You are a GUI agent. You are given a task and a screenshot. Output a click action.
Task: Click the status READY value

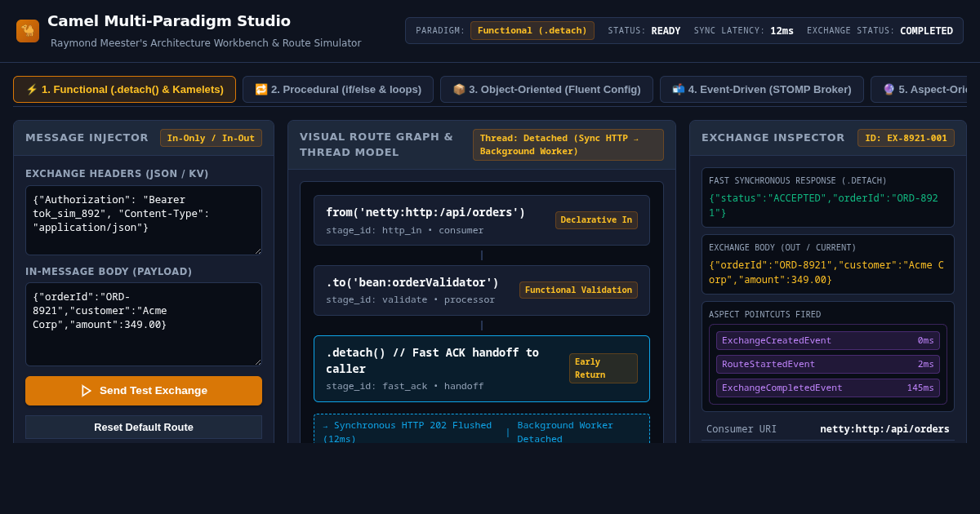[x=666, y=31]
